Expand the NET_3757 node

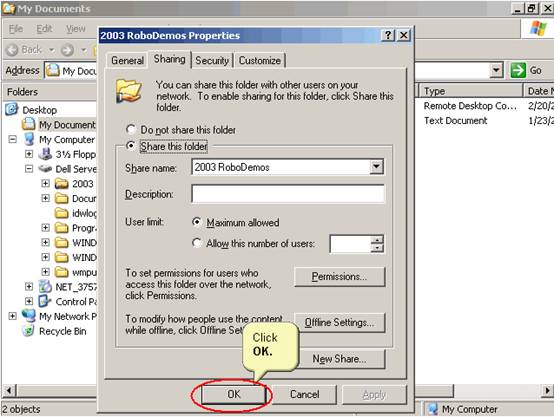click(x=29, y=287)
